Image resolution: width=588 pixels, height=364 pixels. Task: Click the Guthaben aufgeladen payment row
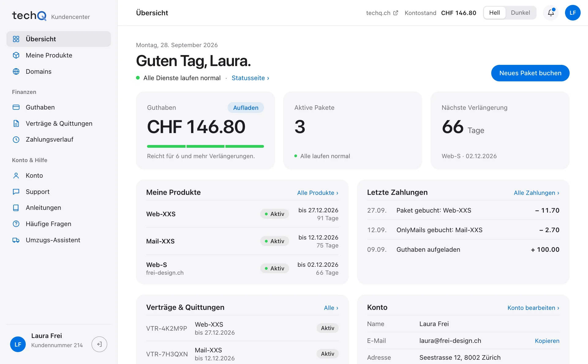[463, 249]
